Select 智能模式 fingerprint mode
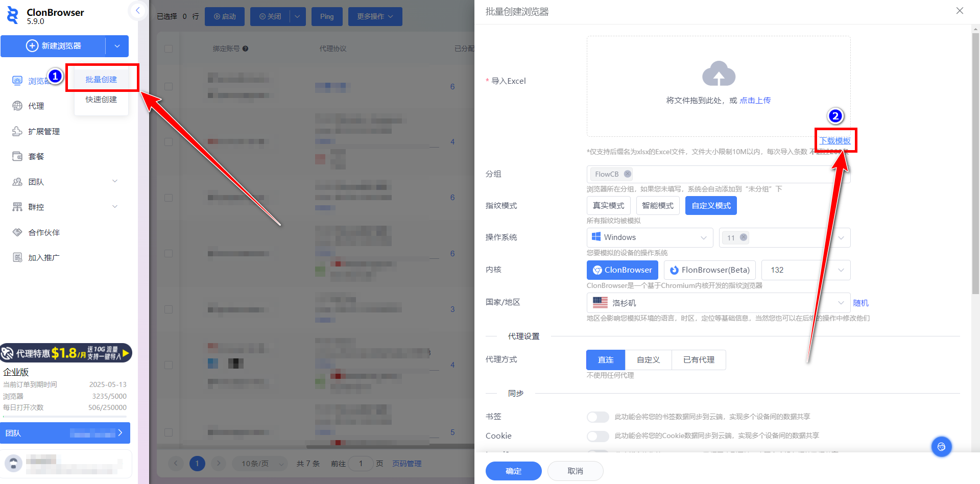This screenshot has width=980, height=484. point(657,206)
